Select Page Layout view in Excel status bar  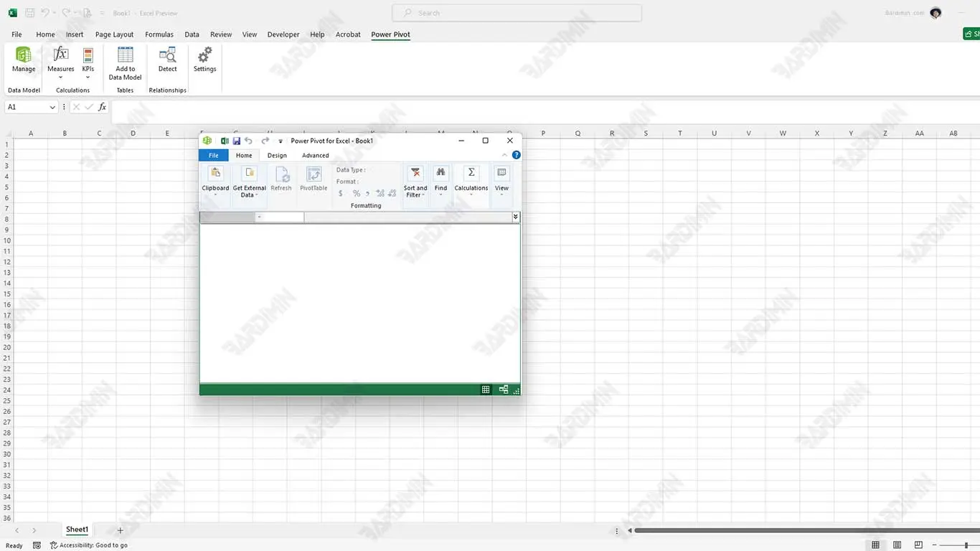[x=897, y=545]
